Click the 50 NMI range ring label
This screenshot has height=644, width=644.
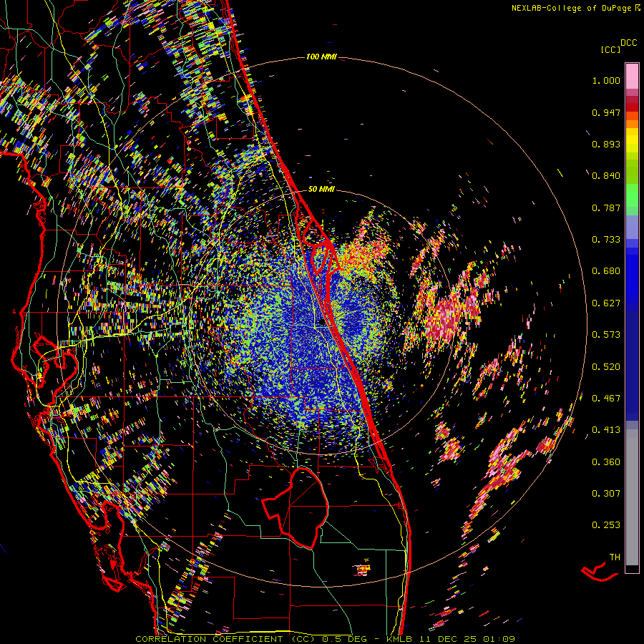(321, 190)
